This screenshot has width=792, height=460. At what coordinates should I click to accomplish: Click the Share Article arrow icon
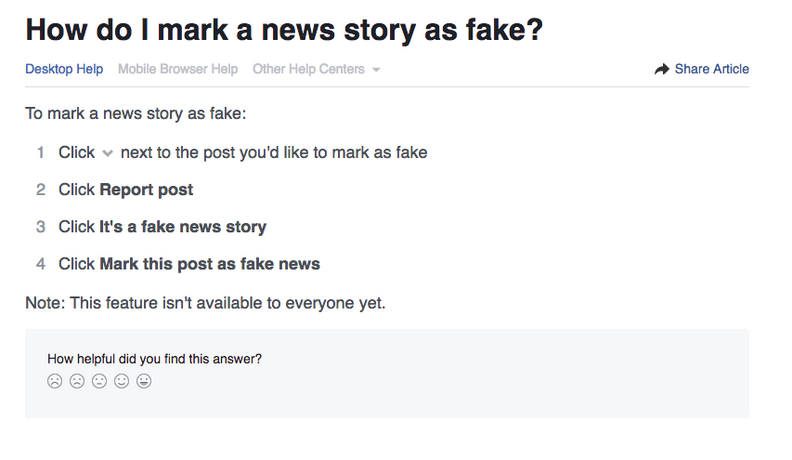pyautogui.click(x=661, y=69)
